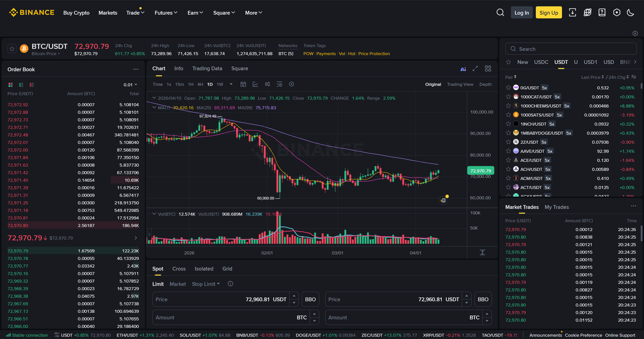Viewport: 644px width, 339px height.
Task: Switch to the Info tab
Action: click(179, 68)
